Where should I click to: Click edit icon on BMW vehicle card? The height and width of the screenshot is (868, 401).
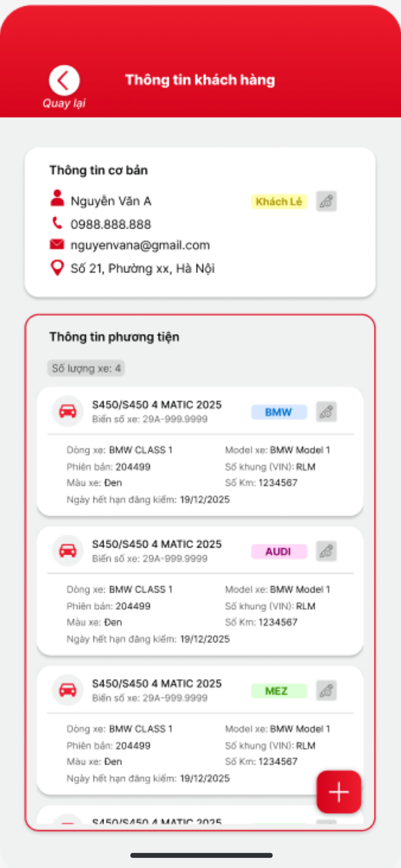pyautogui.click(x=326, y=412)
